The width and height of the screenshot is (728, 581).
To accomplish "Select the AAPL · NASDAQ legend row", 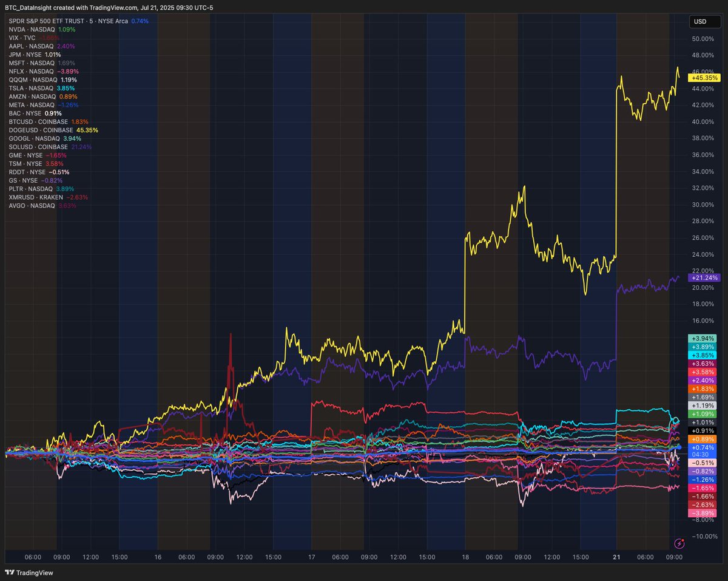I will (42, 46).
